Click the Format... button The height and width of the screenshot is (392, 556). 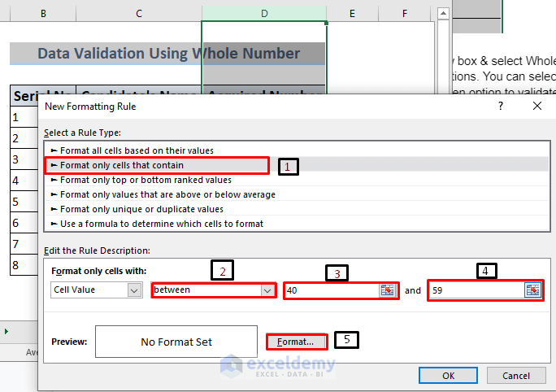coord(296,342)
